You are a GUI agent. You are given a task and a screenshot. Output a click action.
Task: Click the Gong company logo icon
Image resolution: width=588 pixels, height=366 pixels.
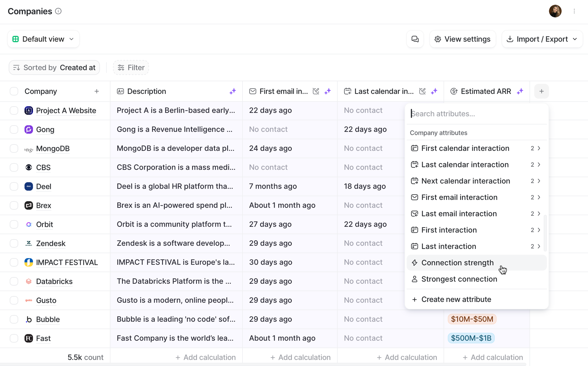28,129
